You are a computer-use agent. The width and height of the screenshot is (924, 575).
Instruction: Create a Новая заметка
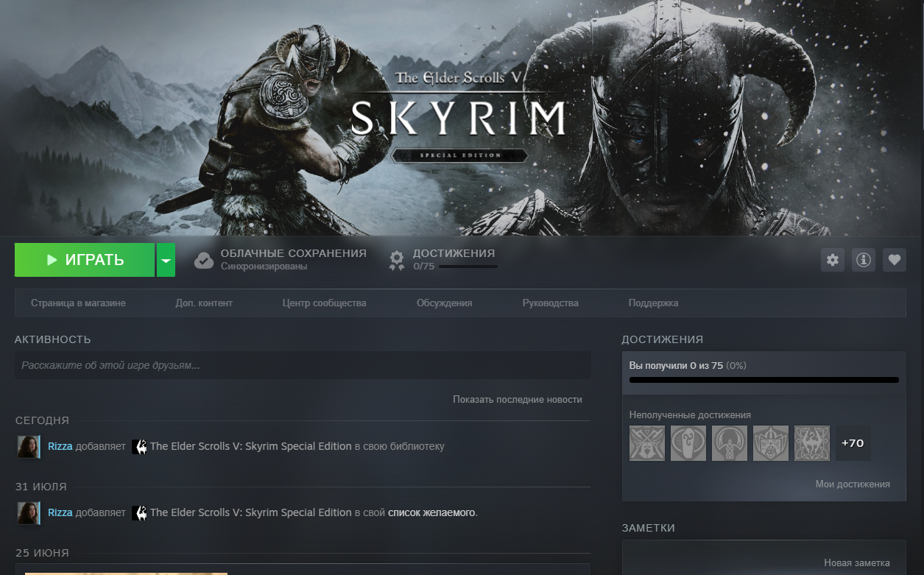pos(857,562)
